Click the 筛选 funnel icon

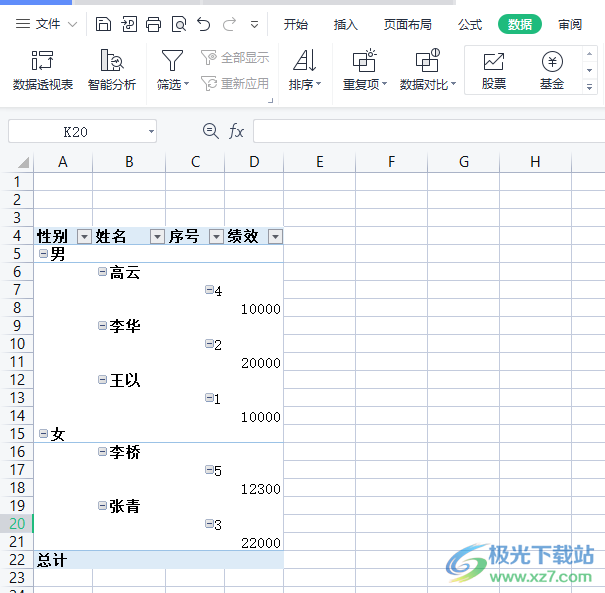point(172,61)
